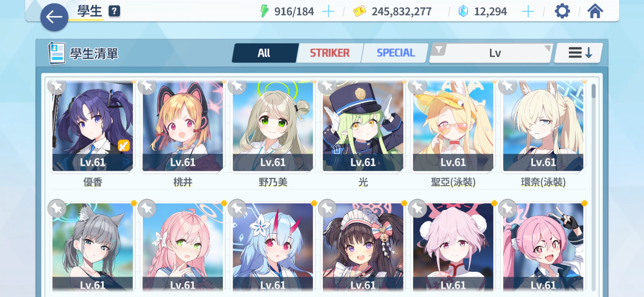
Task: Open the filter funnel icon
Action: 439,50
